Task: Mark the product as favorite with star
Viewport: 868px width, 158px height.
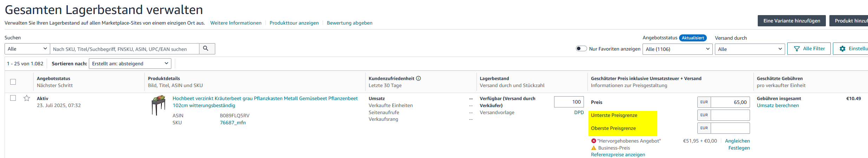Action: coord(27,98)
